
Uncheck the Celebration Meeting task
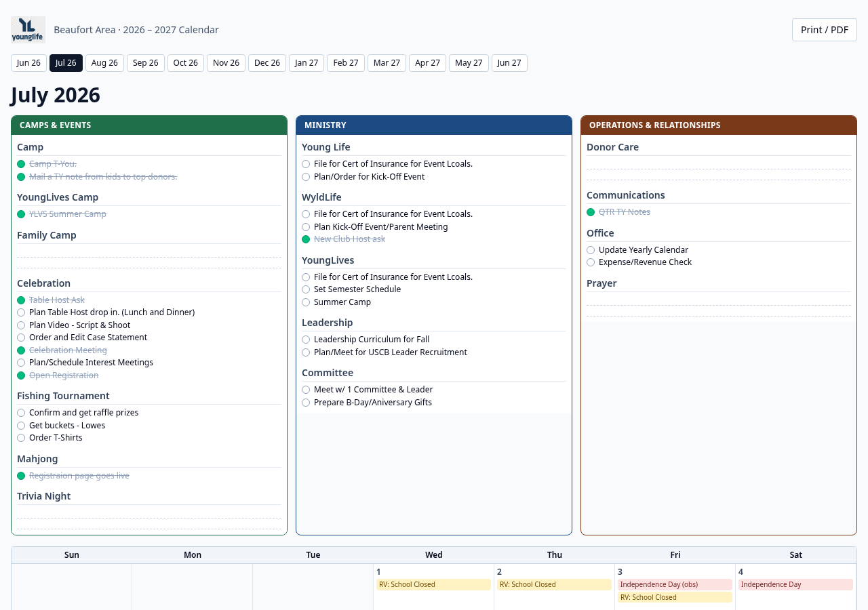(x=21, y=350)
